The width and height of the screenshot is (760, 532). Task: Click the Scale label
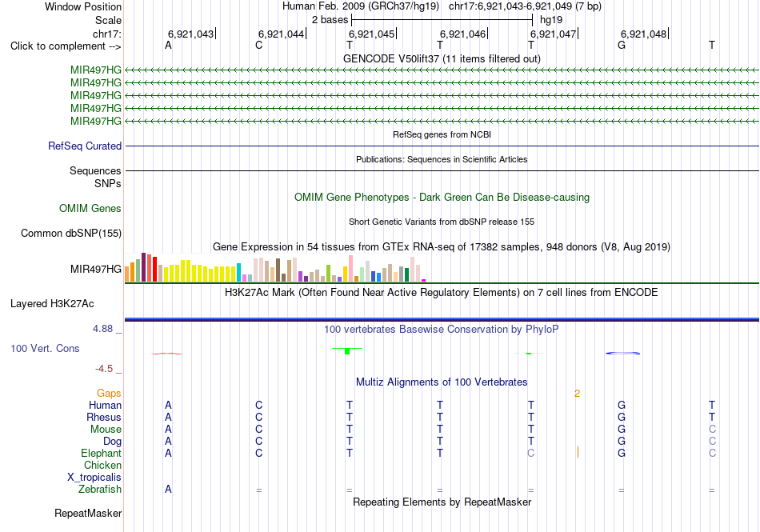108,20
